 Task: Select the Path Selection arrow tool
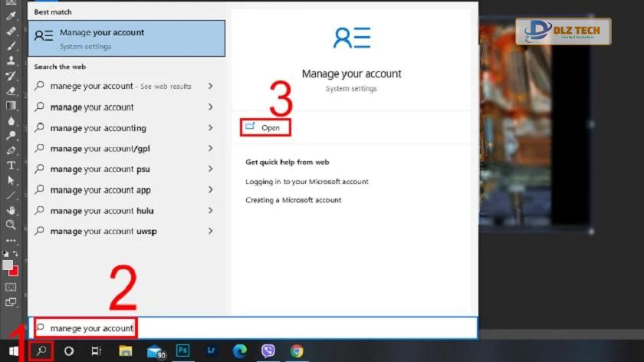11,180
